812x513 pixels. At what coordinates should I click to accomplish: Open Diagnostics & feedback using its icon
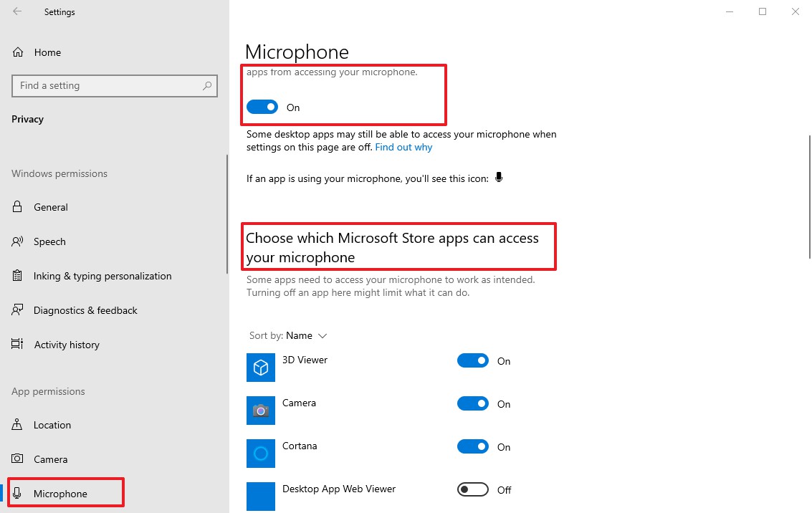[18, 310]
